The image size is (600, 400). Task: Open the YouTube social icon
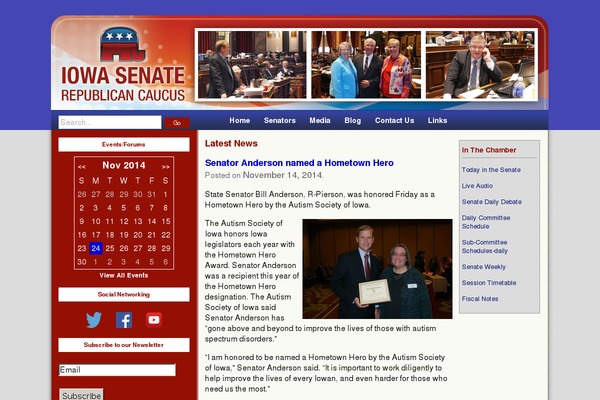(154, 320)
